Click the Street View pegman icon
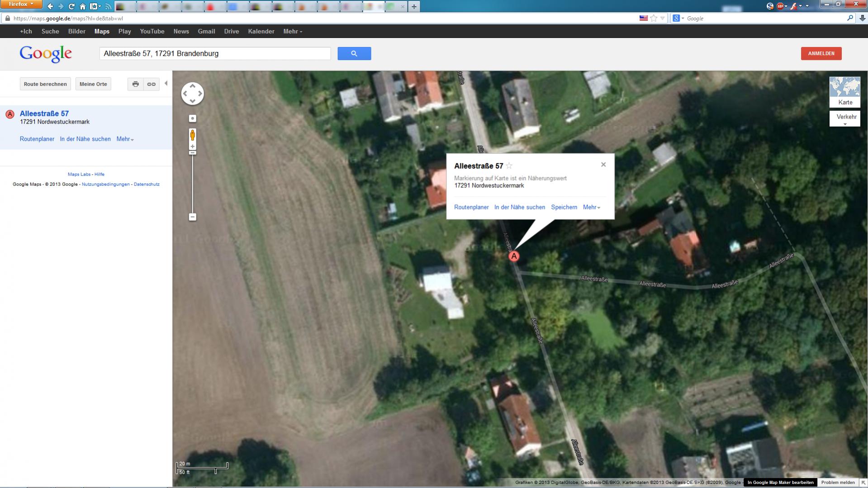 click(193, 135)
